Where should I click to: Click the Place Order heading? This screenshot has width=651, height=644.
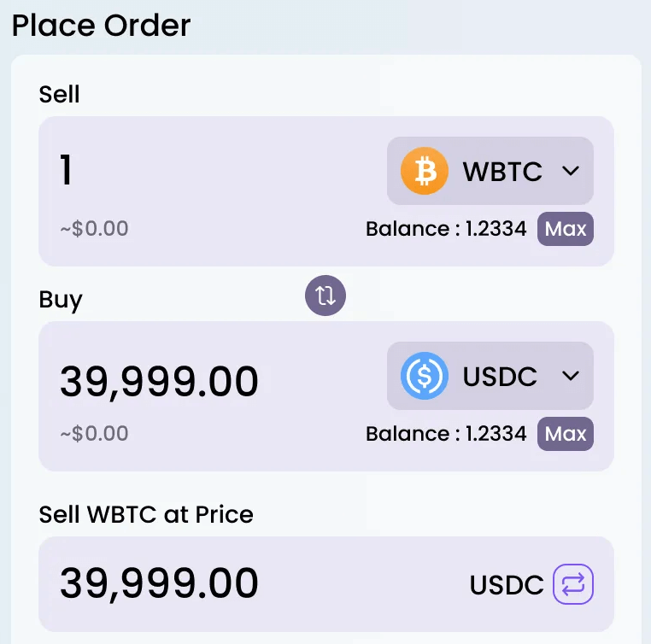coord(101,26)
